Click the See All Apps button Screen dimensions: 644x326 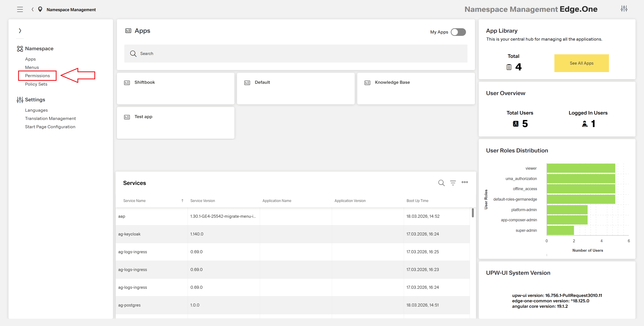(581, 63)
